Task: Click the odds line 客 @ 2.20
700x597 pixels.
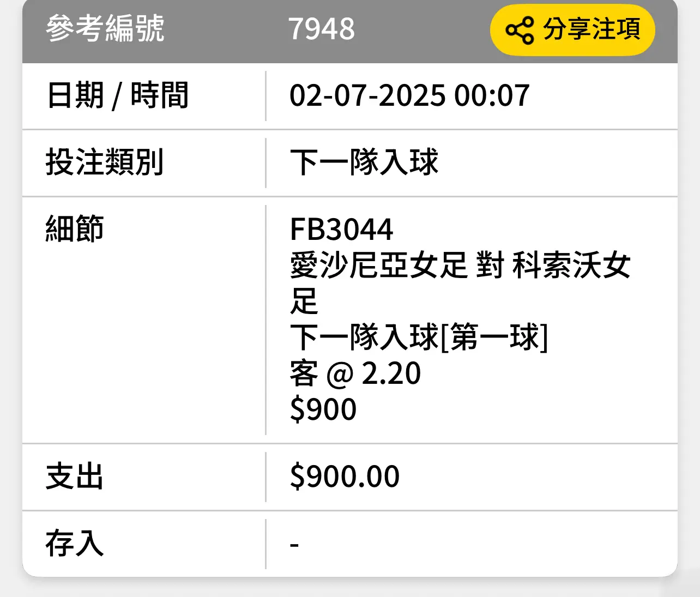Action: click(355, 373)
